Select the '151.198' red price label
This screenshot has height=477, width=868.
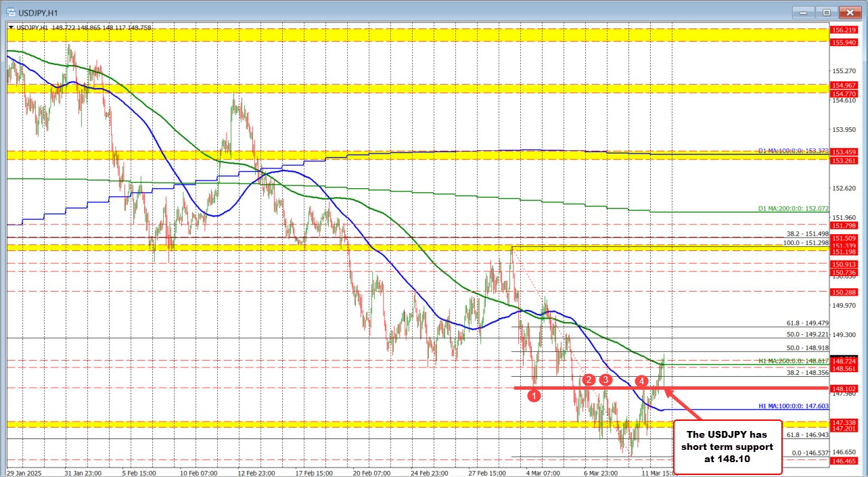coord(843,252)
